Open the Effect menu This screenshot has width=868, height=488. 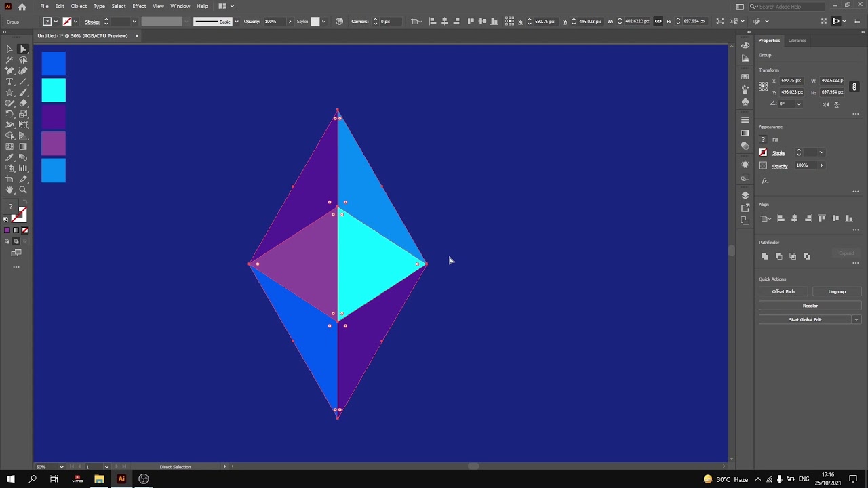click(139, 6)
